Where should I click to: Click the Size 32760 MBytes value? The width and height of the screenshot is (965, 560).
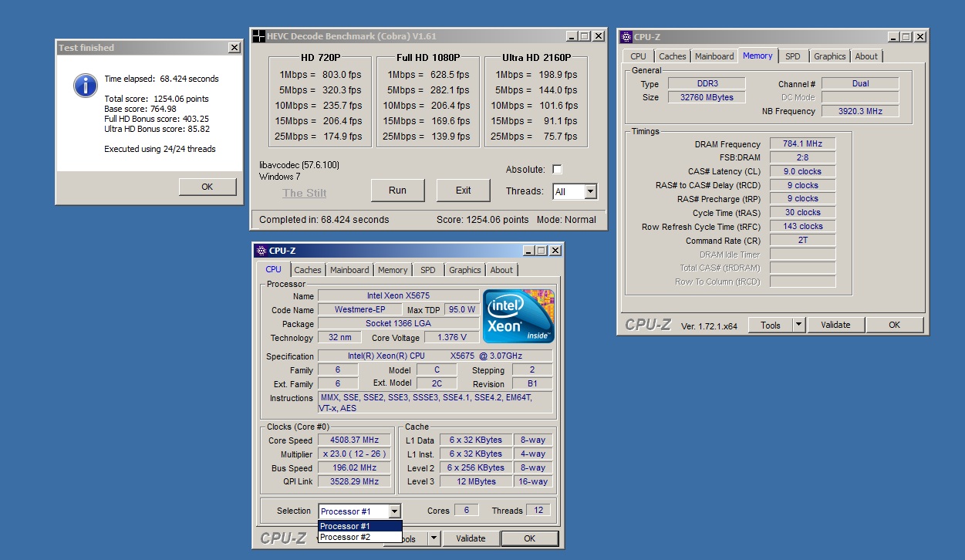click(706, 98)
